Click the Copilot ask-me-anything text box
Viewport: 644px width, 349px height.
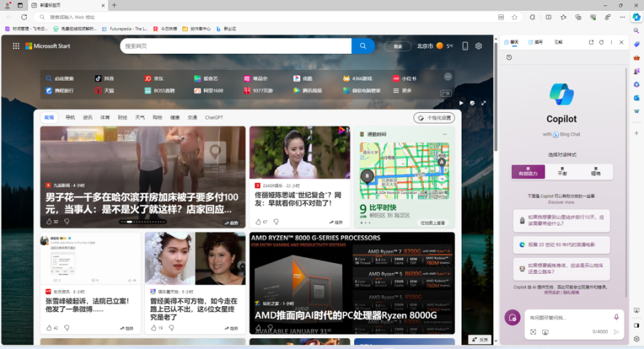pos(569,317)
